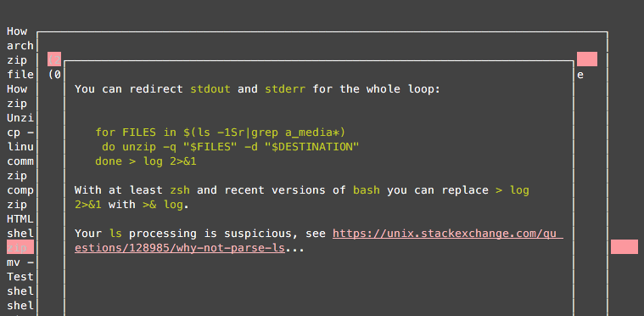Click the 'stdout' highlighted code word
Image resolution: width=644 pixels, height=316 pixels.
coord(210,88)
